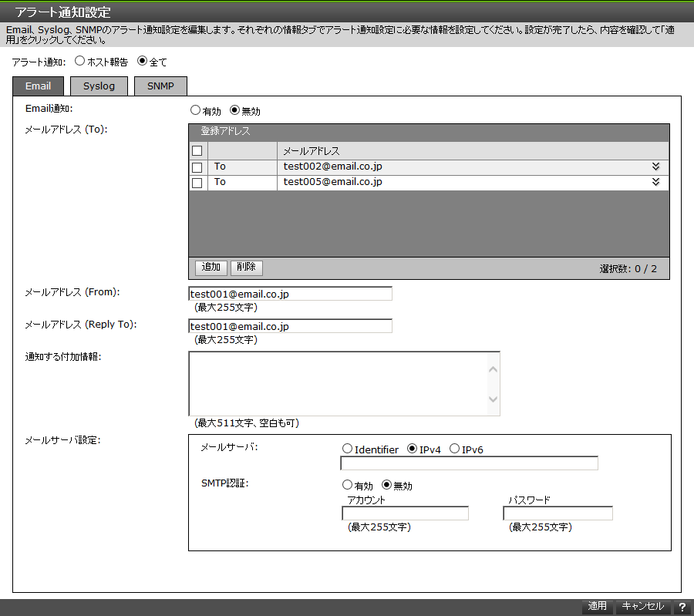Select IPv6 for the mail server address

[456, 449]
